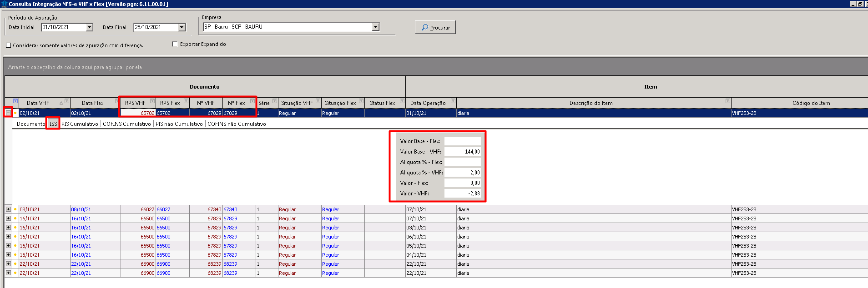
Task: Click Nº VHF value 68239 in first 22/10/21 row
Action: [x=214, y=264]
